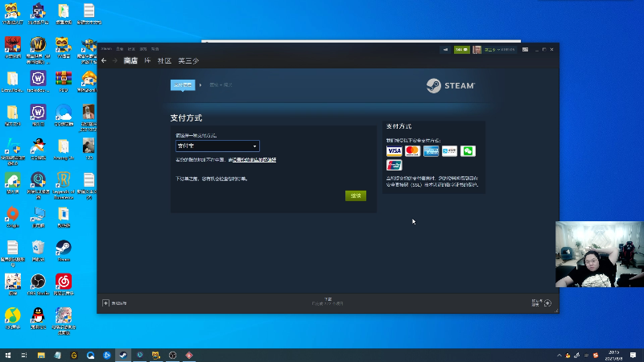Click the green notification counter button
Viewport: 644px width, 362px height.
(461, 50)
